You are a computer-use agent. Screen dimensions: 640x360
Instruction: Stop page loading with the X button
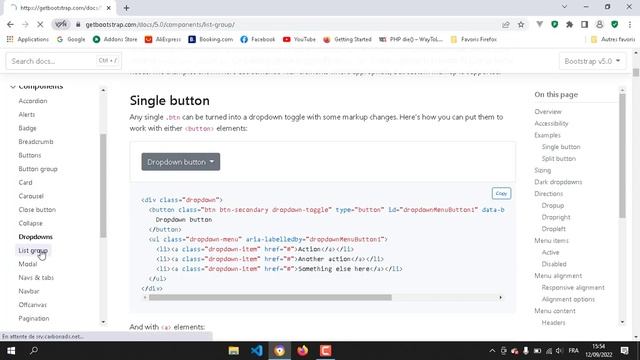[x=40, y=24]
